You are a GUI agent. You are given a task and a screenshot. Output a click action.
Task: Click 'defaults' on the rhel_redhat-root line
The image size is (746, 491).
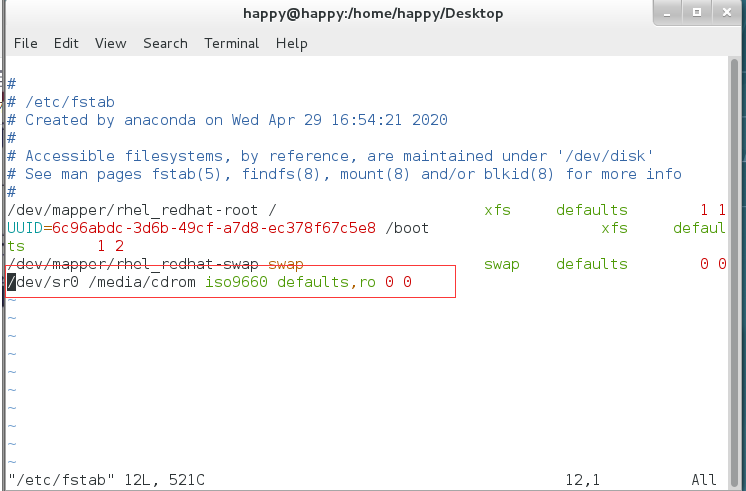pyautogui.click(x=591, y=210)
